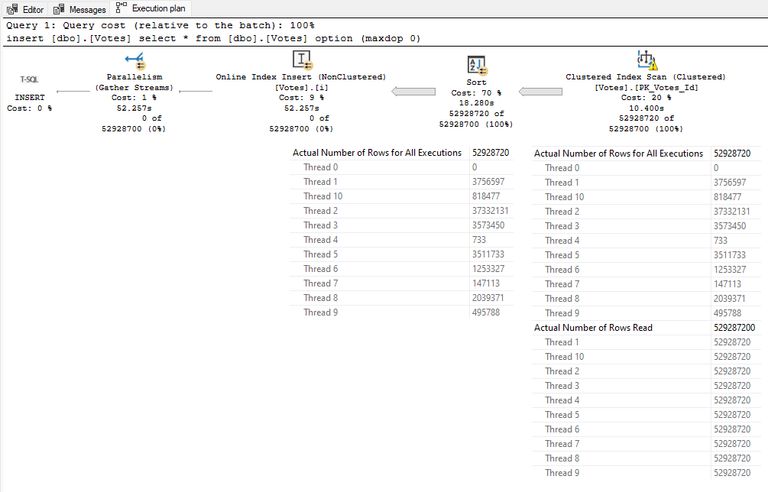
Task: Click Thread 8 row in Sort table
Action: pos(402,298)
